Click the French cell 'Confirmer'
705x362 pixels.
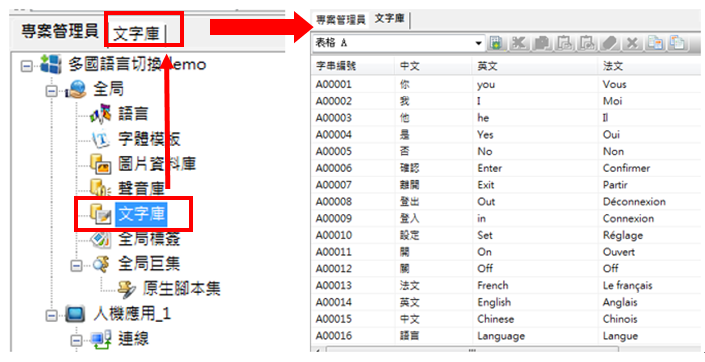click(626, 168)
